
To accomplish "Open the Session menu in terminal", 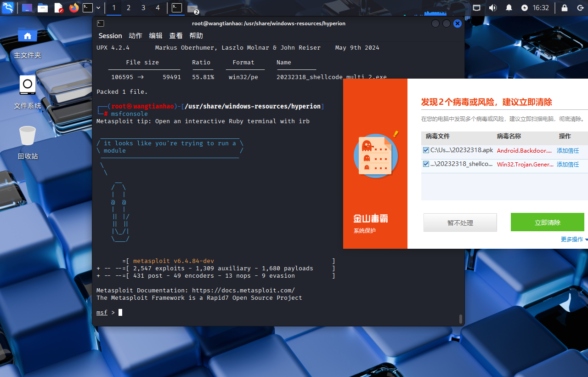I will [110, 36].
